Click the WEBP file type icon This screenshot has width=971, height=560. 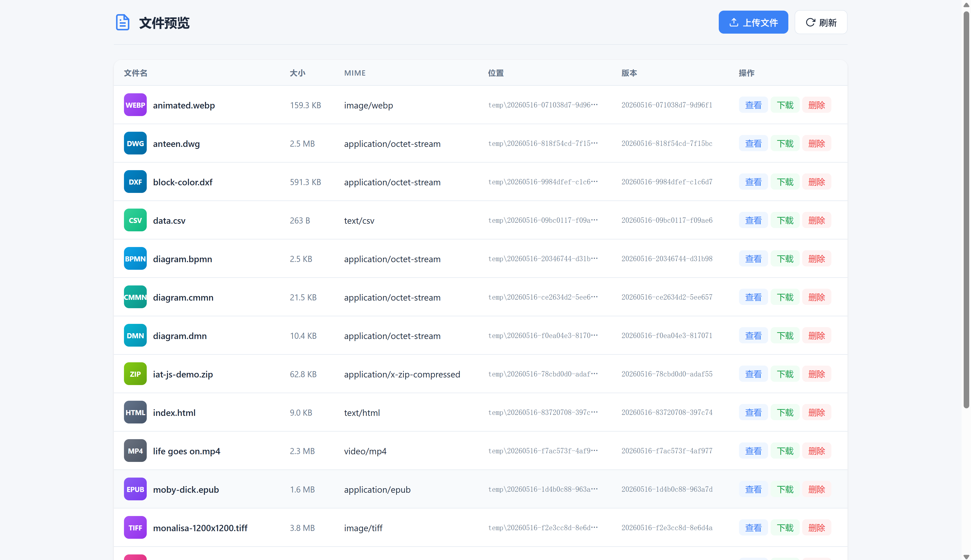135,105
